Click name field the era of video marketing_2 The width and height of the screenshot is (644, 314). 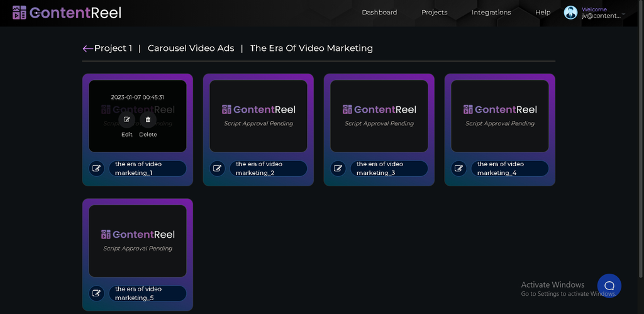(x=268, y=169)
